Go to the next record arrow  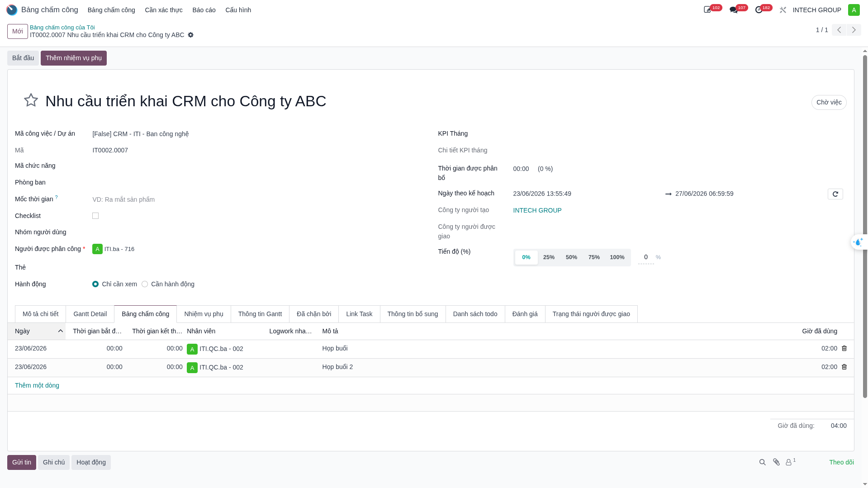coord(854,30)
